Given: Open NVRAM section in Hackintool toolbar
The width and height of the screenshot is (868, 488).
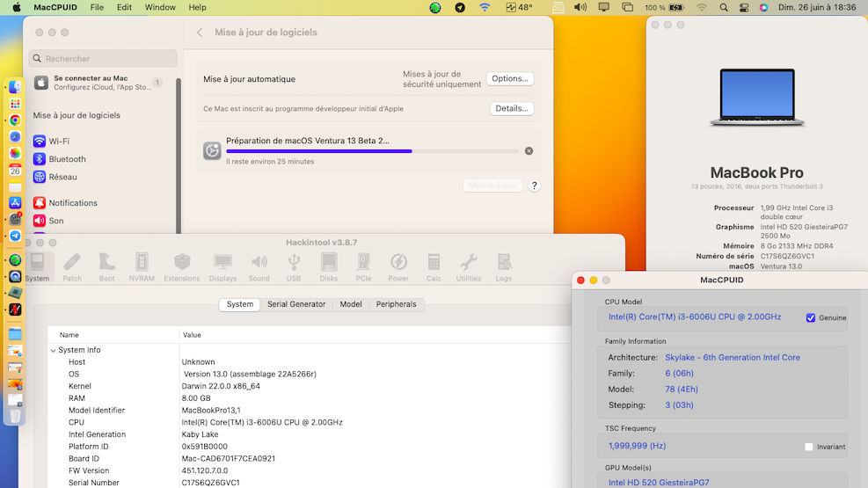Looking at the screenshot, I should click(x=142, y=267).
